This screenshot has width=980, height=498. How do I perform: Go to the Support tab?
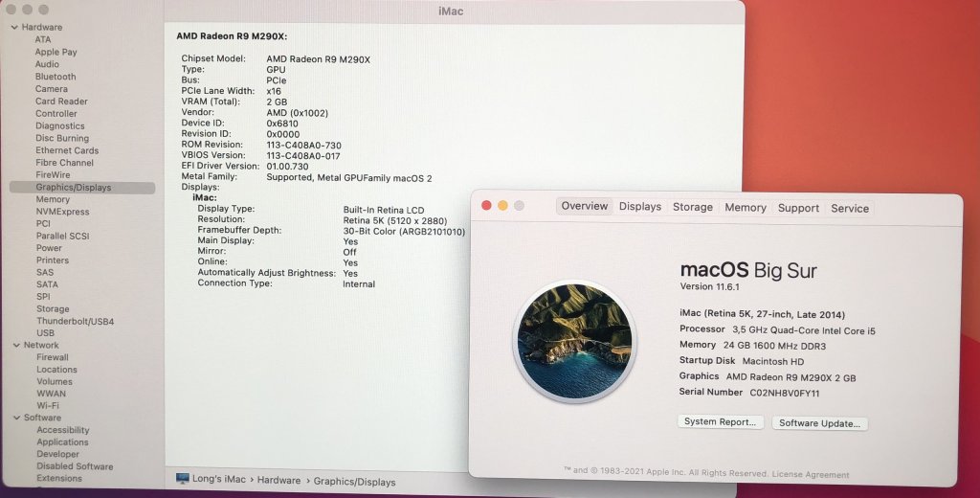click(x=798, y=209)
